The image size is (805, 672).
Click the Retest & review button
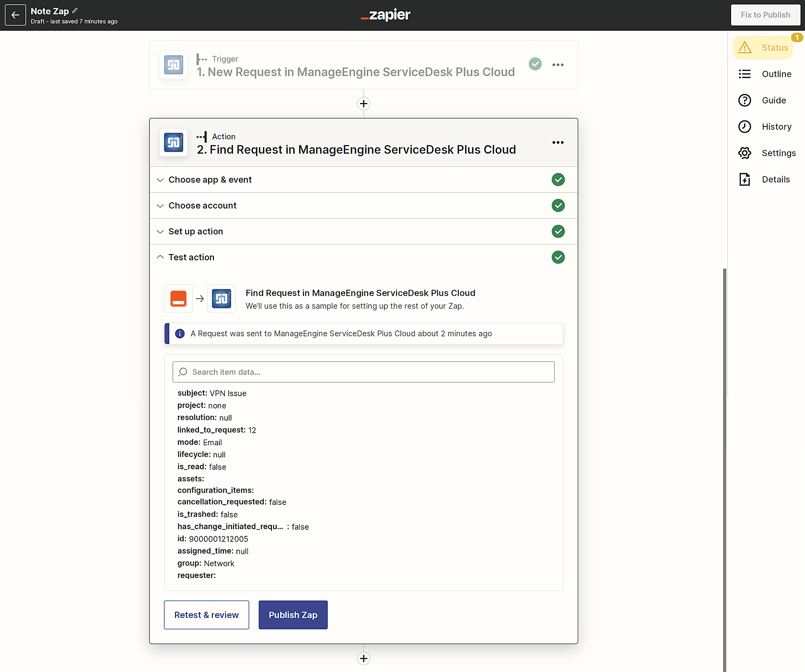[x=206, y=615]
